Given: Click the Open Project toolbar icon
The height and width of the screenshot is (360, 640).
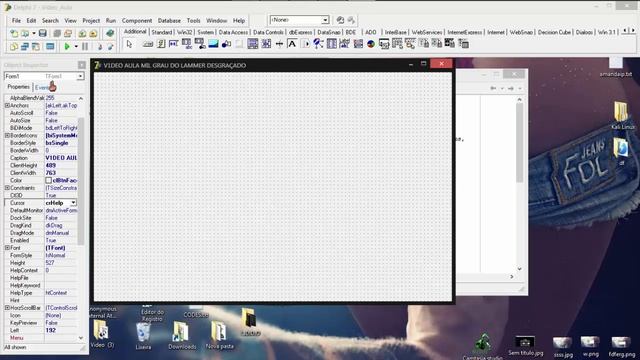Looking at the screenshot, I should point(68,33).
